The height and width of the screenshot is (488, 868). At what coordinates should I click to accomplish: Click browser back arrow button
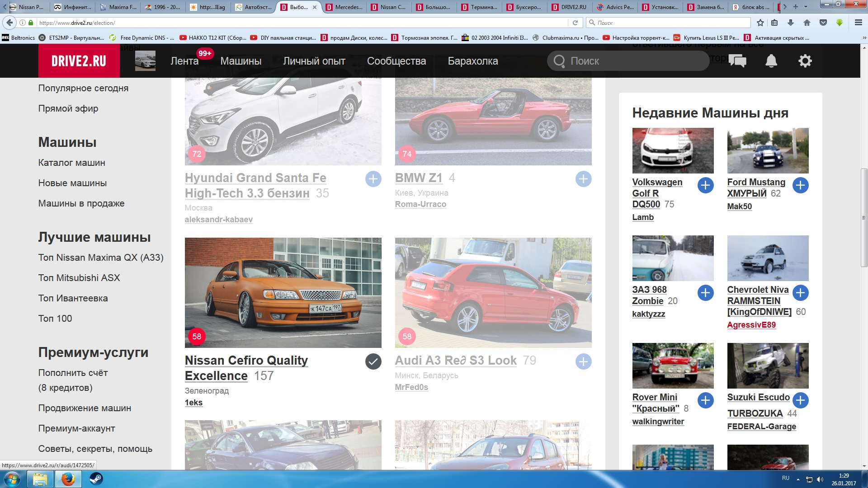click(x=9, y=23)
